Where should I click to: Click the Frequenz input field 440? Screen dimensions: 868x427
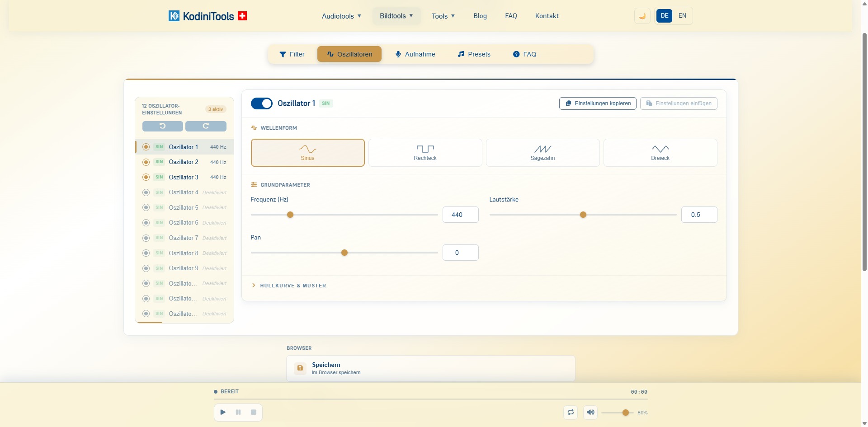point(460,215)
